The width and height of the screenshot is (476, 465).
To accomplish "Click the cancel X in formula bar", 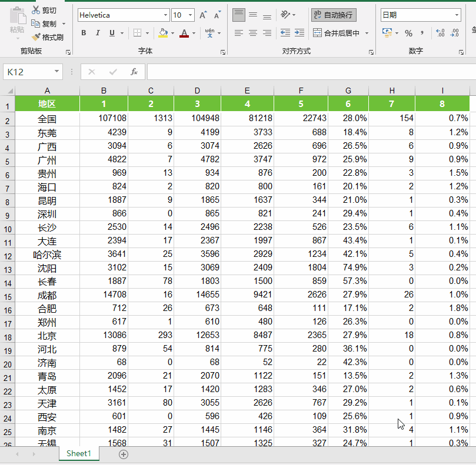I will click(92, 72).
